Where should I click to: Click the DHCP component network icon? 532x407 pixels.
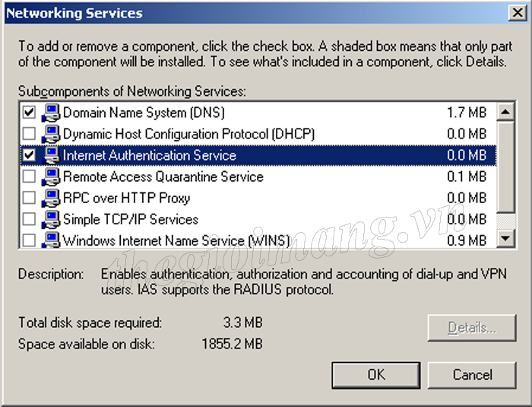click(51, 134)
